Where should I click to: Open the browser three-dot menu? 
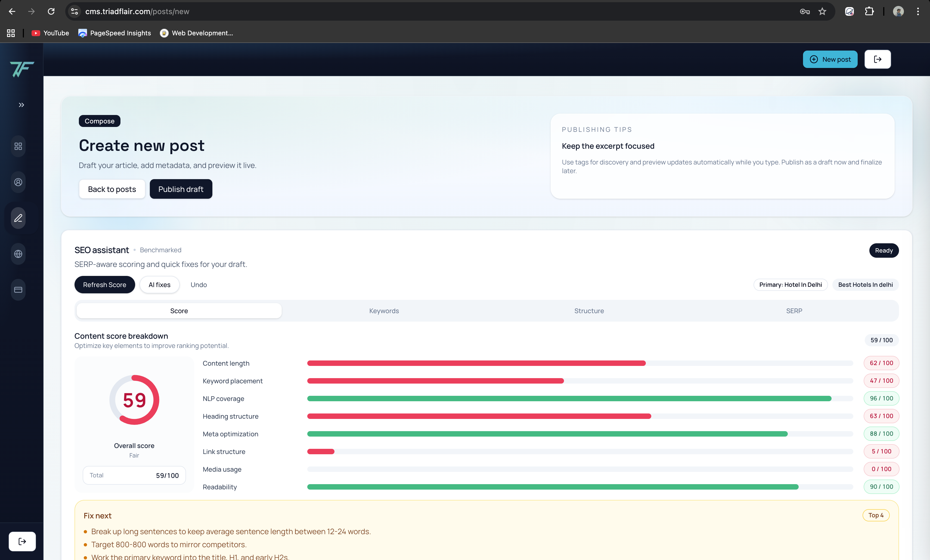coord(918,11)
